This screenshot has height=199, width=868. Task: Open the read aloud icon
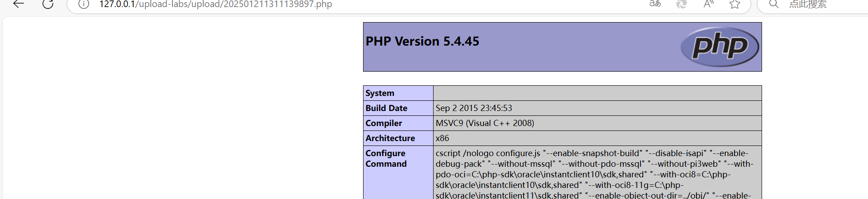tap(708, 4)
